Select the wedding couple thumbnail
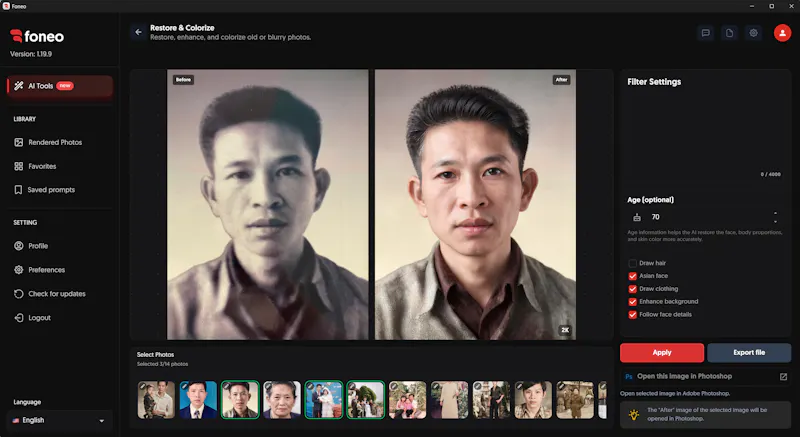The image size is (800, 437). coord(323,400)
